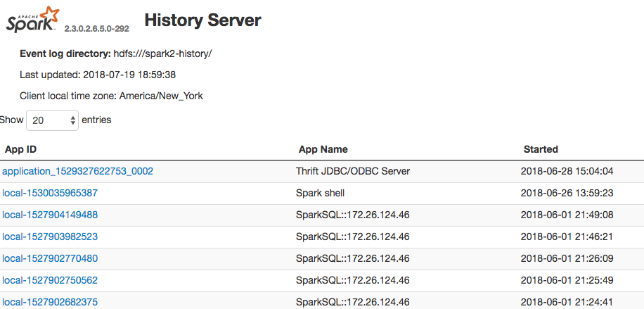Click Thrift JDBC/ODBC Server app name cell

pyautogui.click(x=352, y=171)
